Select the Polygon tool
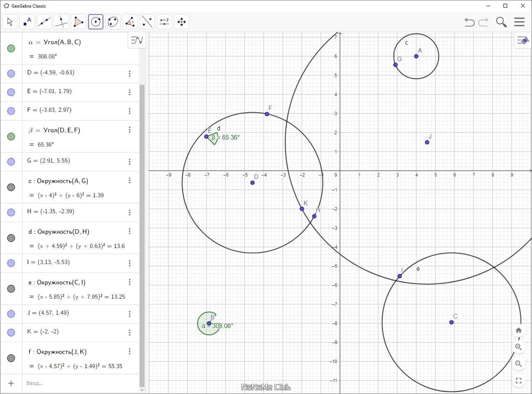This screenshot has width=532, height=394. point(78,22)
